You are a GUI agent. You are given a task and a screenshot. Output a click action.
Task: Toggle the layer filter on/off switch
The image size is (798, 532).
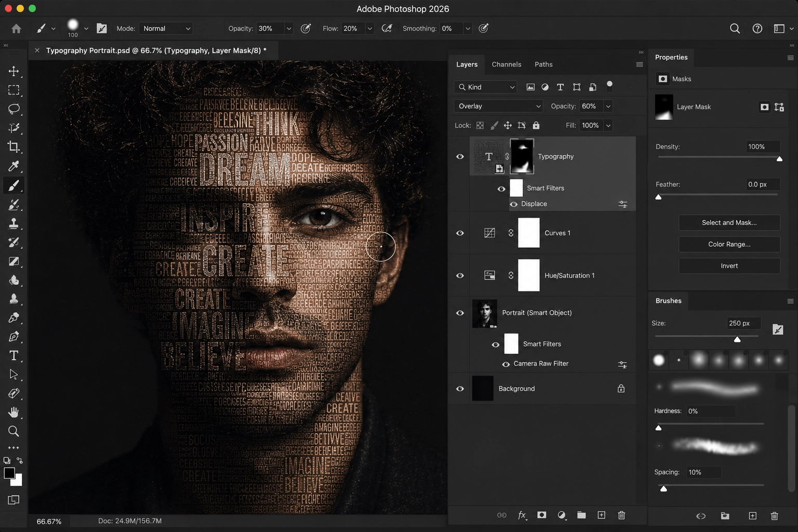tap(609, 86)
